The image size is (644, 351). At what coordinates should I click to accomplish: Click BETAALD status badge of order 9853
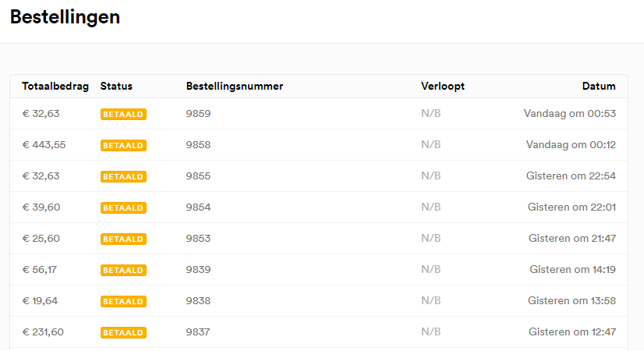click(123, 239)
